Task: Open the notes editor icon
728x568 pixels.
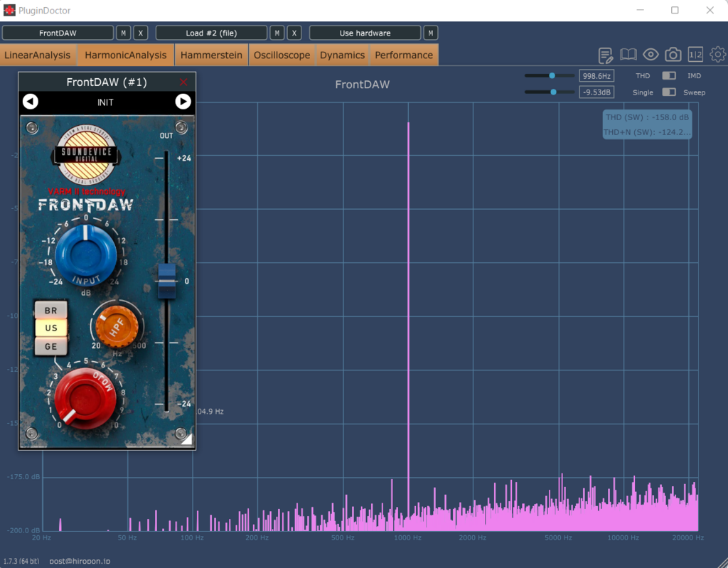Action: [606, 55]
